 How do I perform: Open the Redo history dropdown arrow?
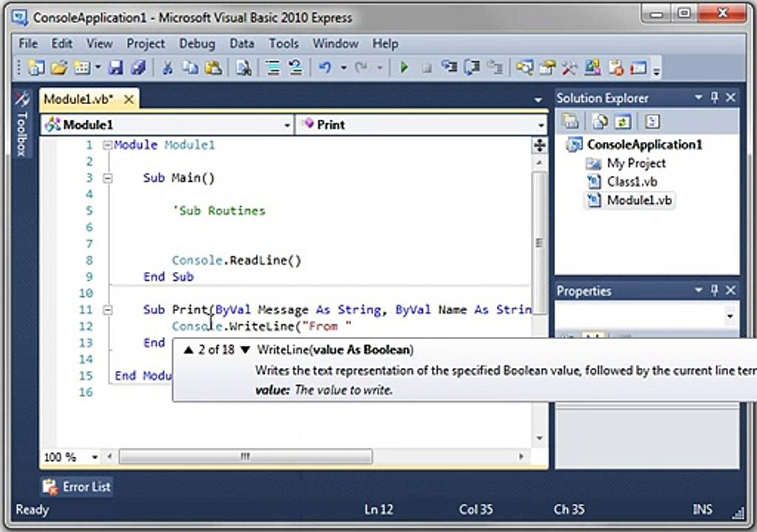379,67
